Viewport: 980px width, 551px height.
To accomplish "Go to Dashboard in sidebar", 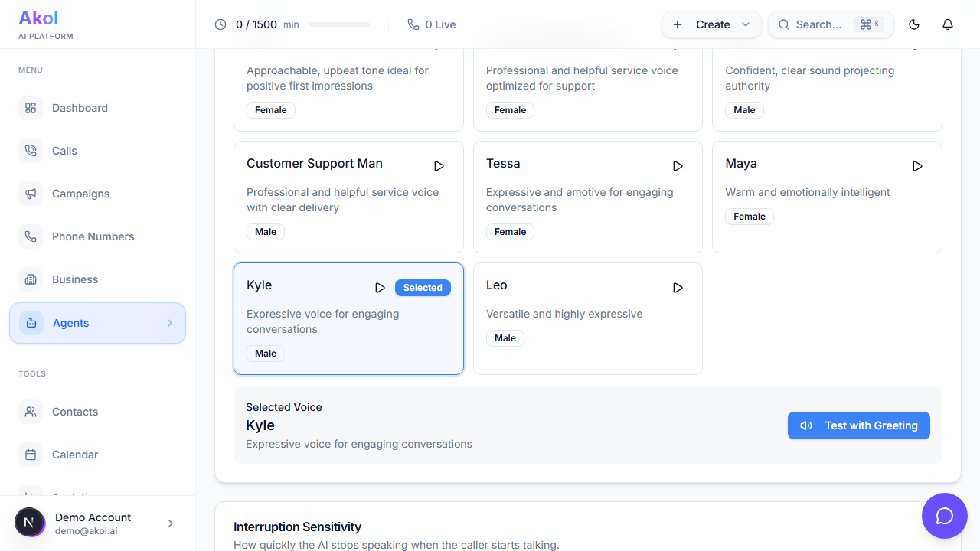I will point(80,108).
